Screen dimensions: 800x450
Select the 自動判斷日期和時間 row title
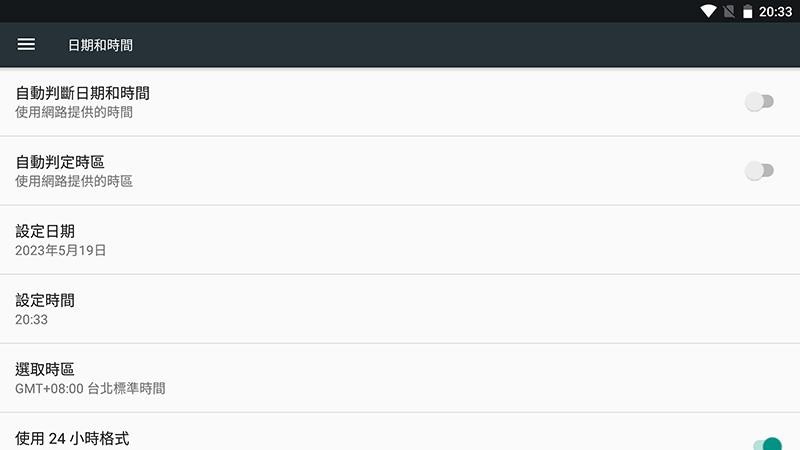(x=83, y=93)
